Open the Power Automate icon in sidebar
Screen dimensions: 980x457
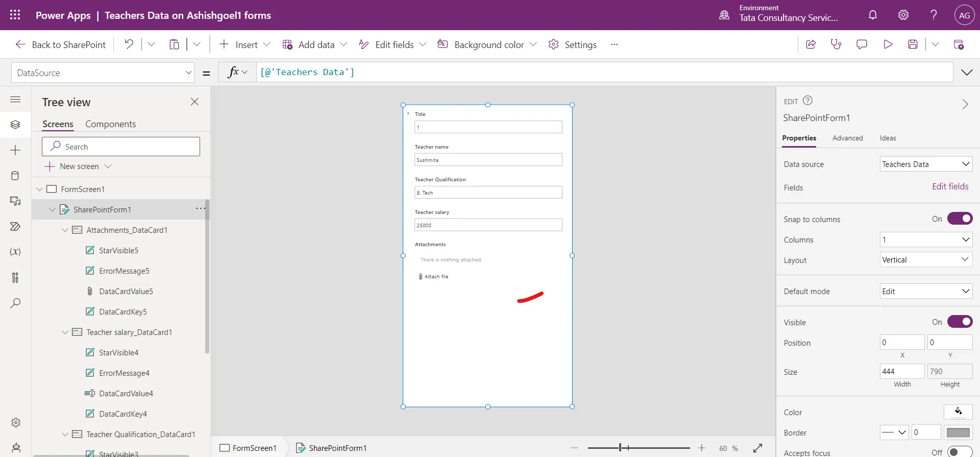tap(15, 226)
